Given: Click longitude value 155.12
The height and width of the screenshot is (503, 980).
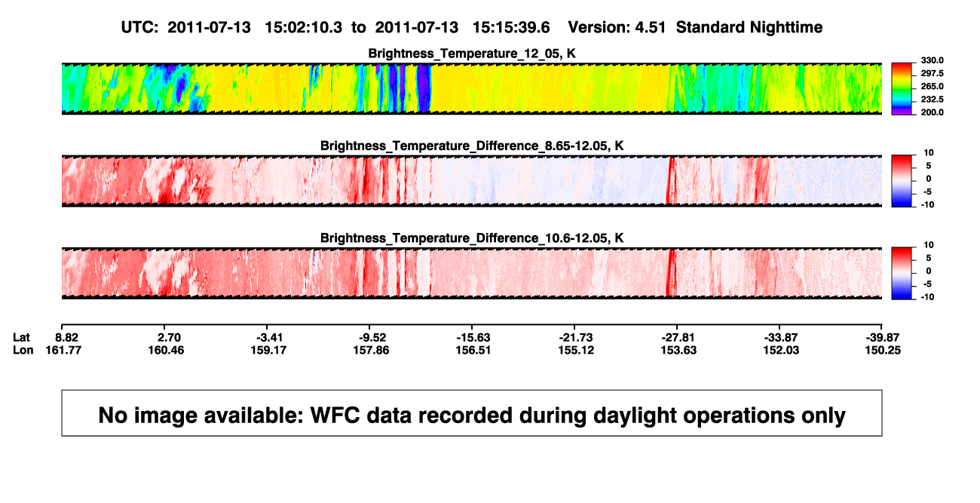Looking at the screenshot, I should pos(577,350).
